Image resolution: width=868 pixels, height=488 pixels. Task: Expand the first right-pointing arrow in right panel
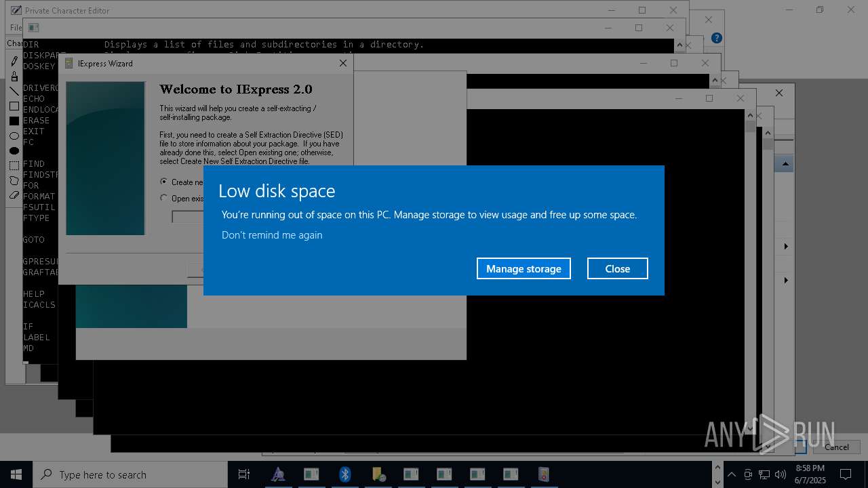pos(786,246)
